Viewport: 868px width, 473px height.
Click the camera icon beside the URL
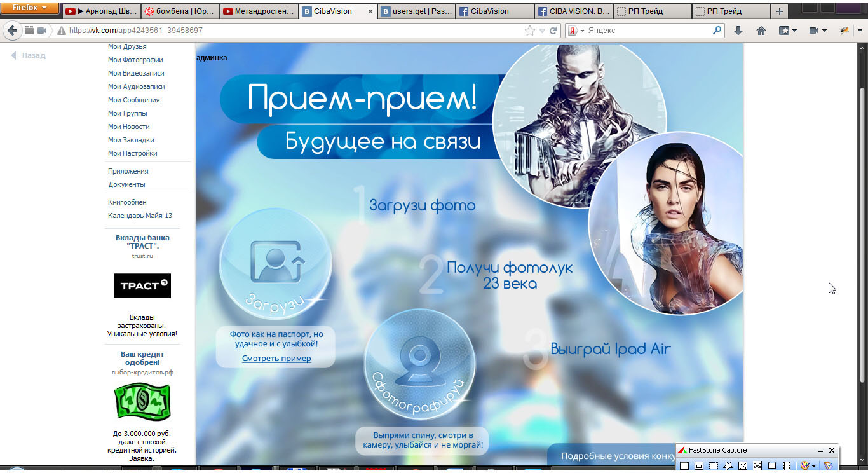(x=43, y=31)
